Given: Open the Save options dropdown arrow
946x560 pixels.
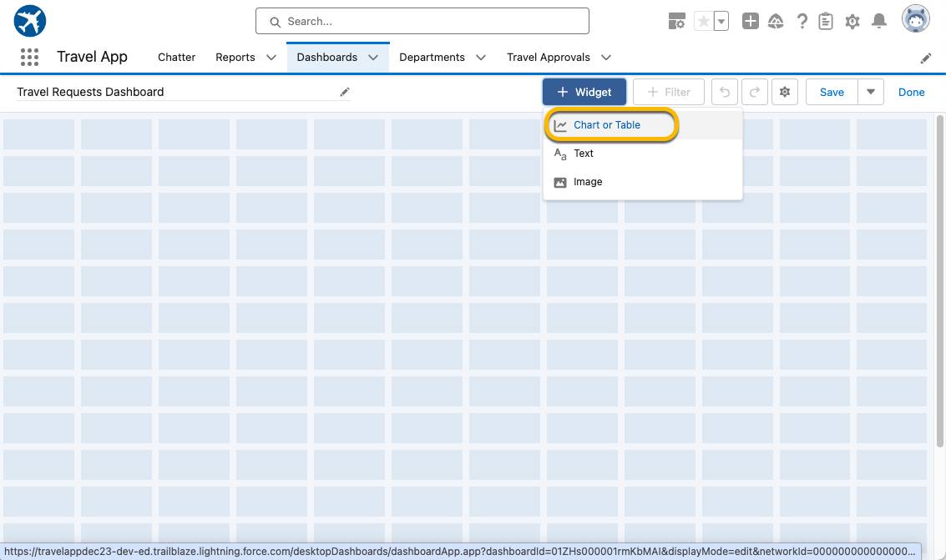Looking at the screenshot, I should [x=871, y=93].
